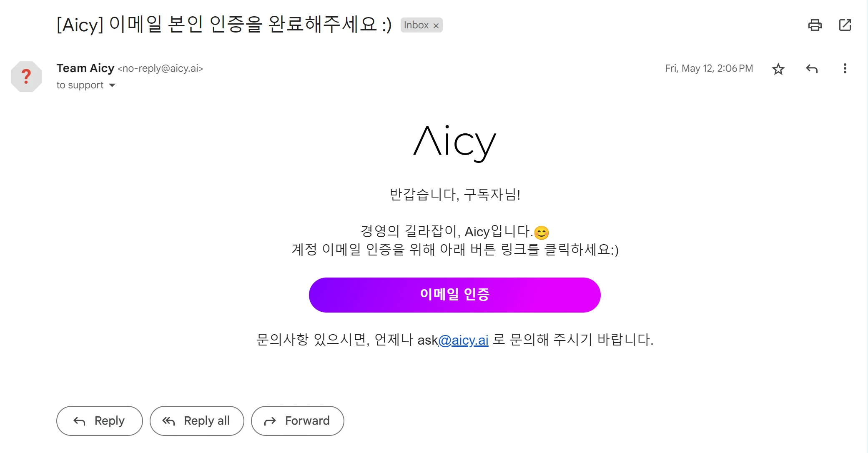Click the Fri, May 12 timestamp
Viewport: 868px width, 453px height.
[x=709, y=68]
